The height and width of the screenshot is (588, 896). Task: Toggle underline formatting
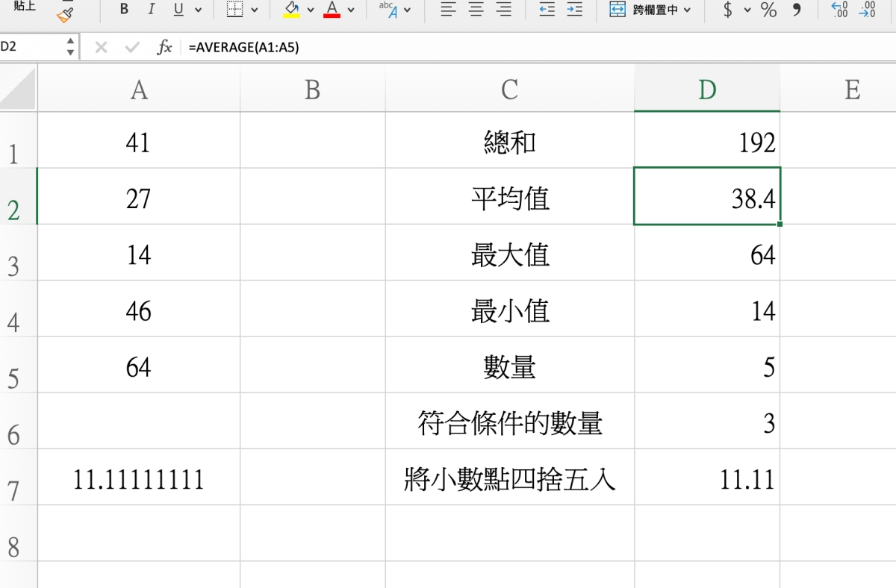(178, 10)
